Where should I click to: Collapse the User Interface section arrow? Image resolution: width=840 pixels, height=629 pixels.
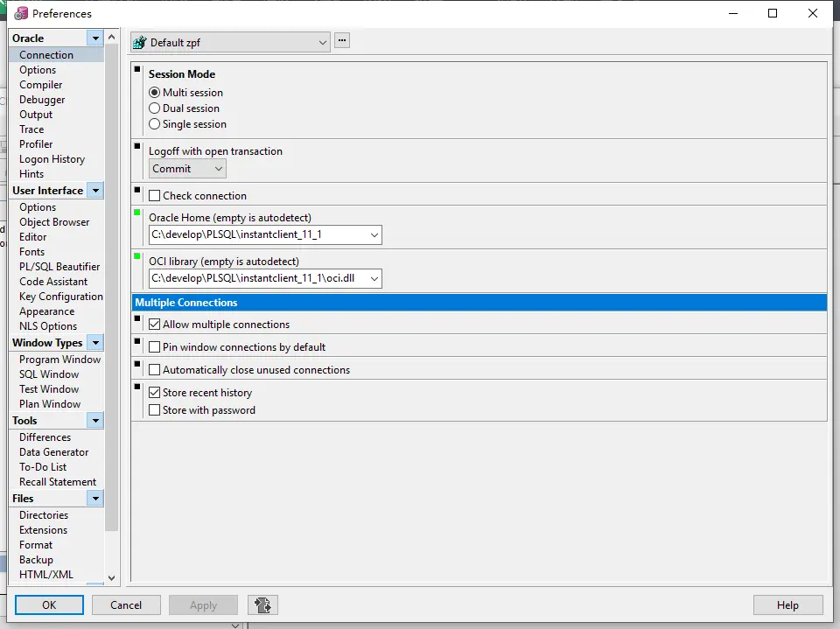click(x=95, y=190)
